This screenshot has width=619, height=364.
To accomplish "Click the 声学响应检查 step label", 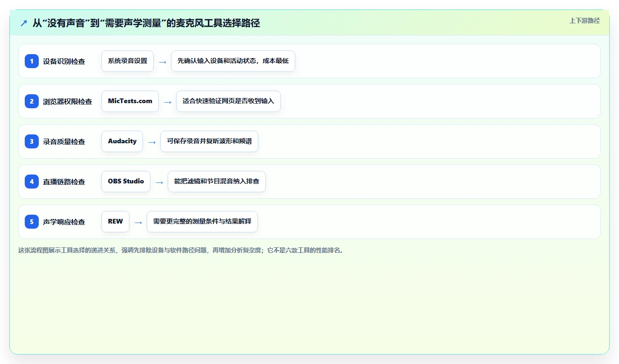I will click(x=64, y=222).
